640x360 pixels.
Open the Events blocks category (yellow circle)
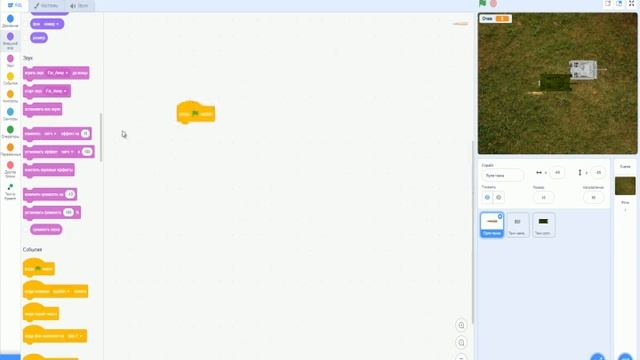coord(10,78)
